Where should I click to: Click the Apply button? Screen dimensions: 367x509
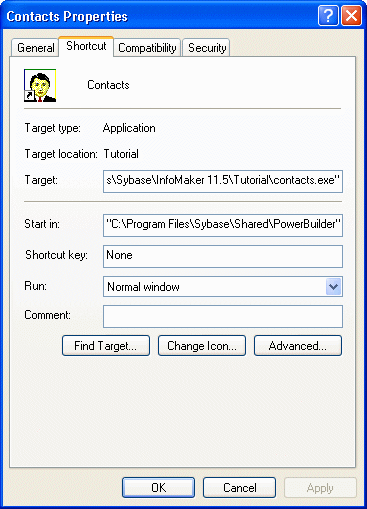(x=320, y=488)
